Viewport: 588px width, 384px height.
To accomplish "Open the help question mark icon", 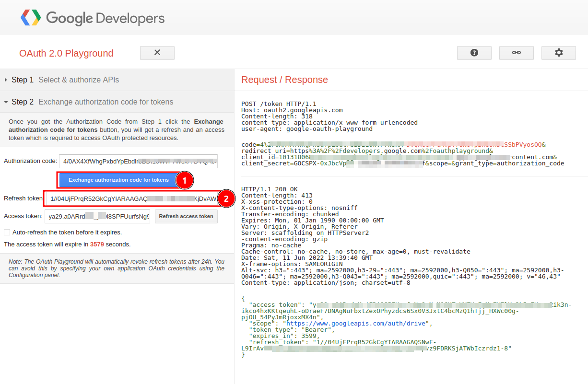I will (474, 53).
